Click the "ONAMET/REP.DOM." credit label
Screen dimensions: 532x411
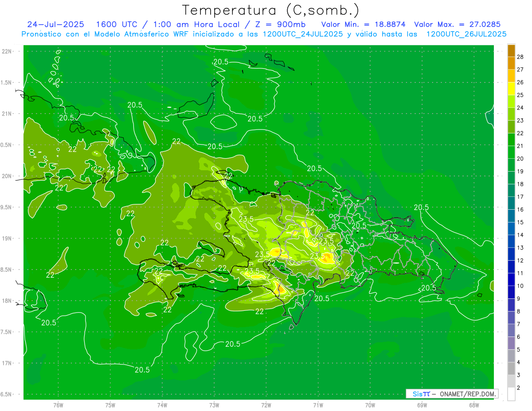pyautogui.click(x=468, y=394)
